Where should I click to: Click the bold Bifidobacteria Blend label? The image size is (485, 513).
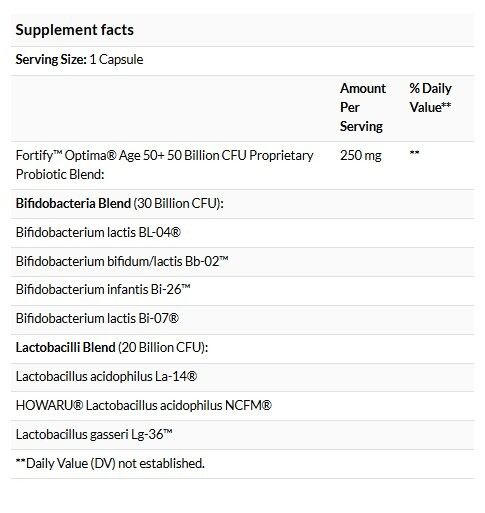click(x=73, y=203)
